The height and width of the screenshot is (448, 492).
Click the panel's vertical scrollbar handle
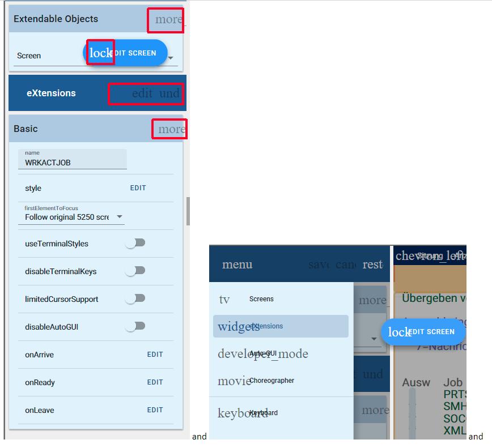(188, 211)
